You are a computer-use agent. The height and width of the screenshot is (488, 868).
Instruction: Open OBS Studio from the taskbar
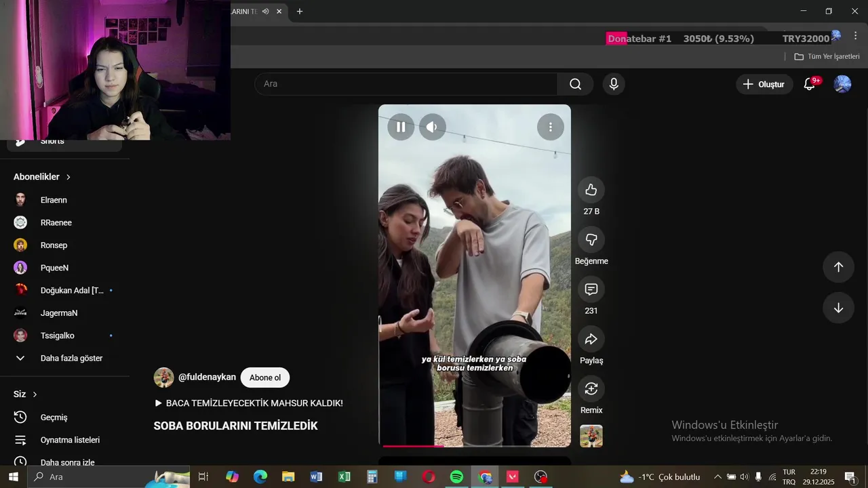click(540, 477)
